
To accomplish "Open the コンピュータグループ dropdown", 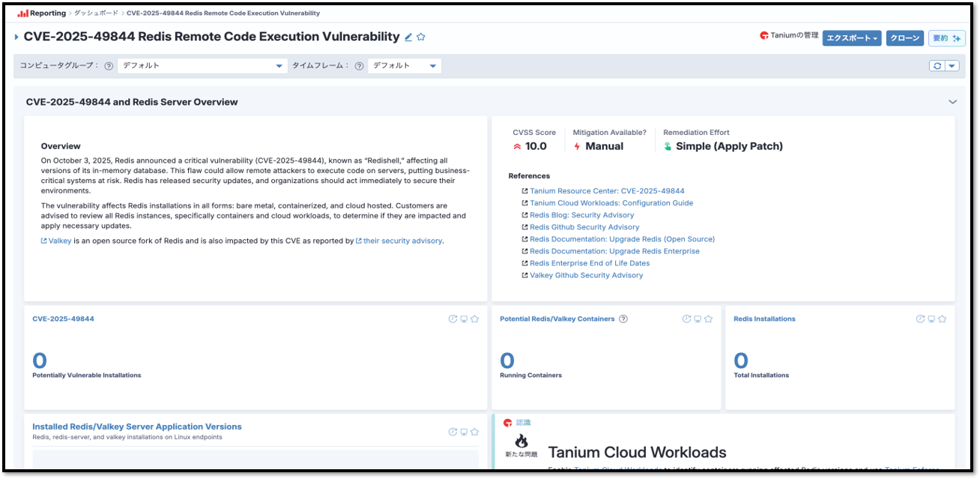I will (202, 66).
